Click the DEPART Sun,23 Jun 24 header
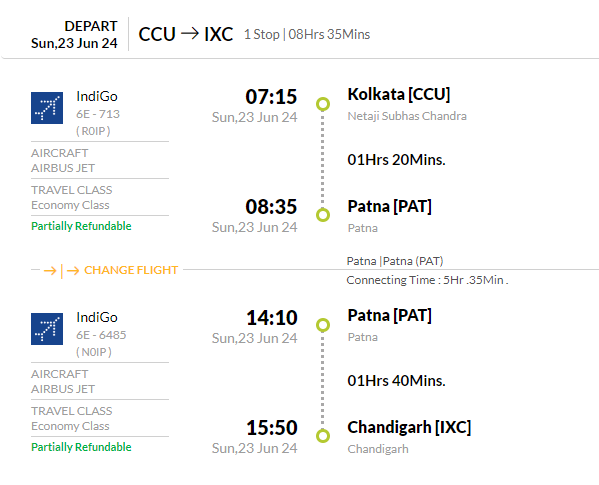The image size is (599, 485). click(74, 34)
